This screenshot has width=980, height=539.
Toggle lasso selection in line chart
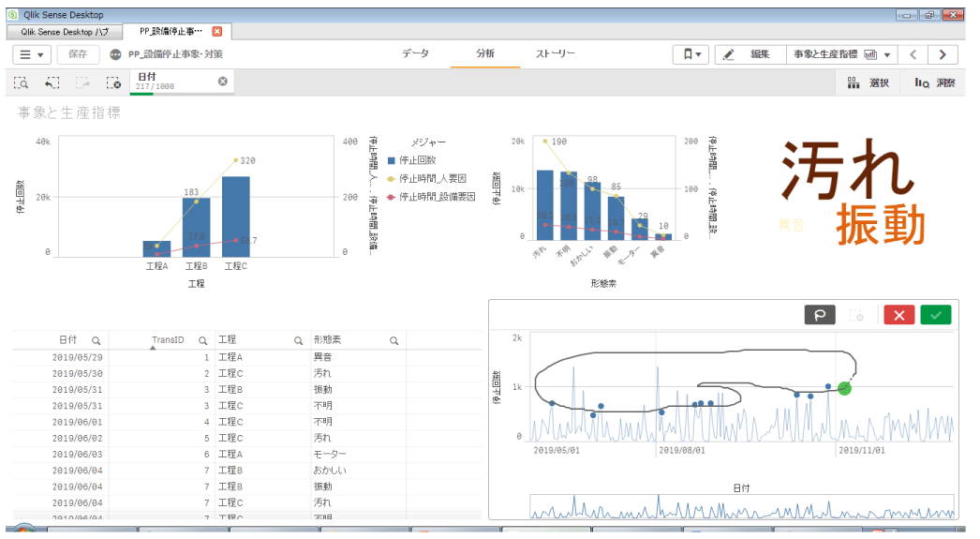(820, 315)
